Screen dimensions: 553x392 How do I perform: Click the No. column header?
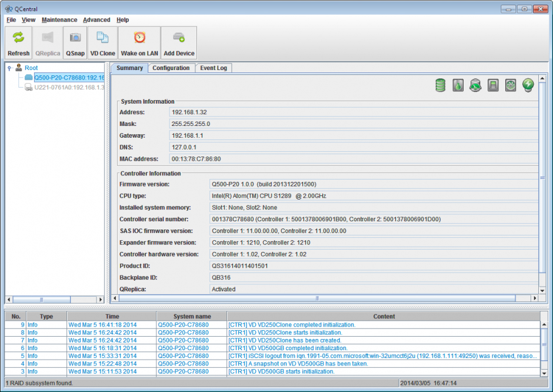pyautogui.click(x=16, y=317)
